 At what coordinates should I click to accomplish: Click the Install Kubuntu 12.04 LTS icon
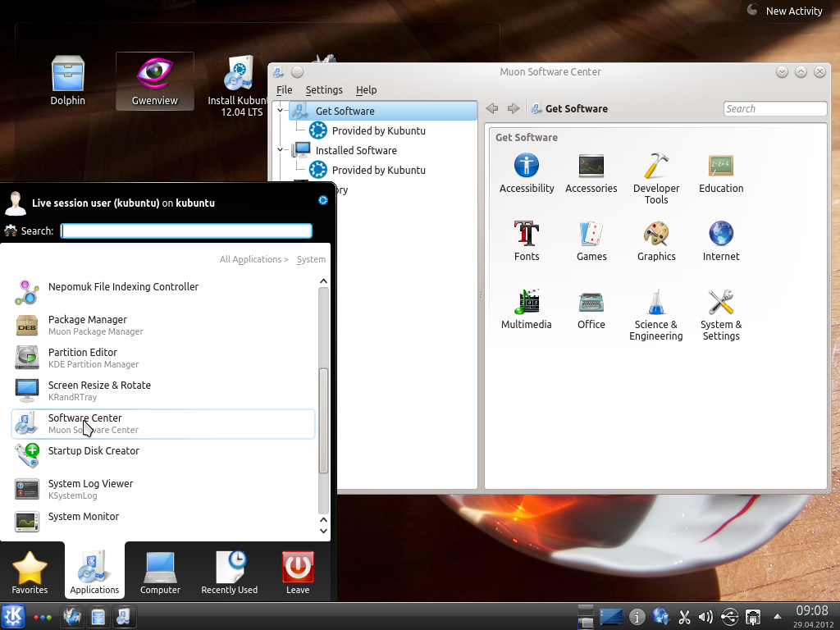coord(240,85)
